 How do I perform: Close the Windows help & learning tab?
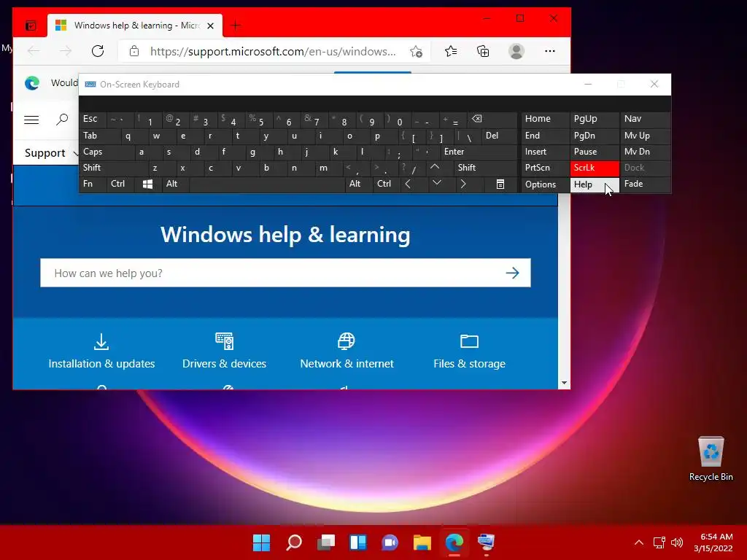pos(210,26)
